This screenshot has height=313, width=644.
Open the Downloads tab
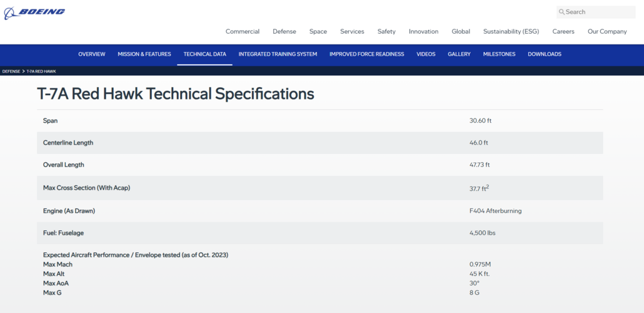544,54
